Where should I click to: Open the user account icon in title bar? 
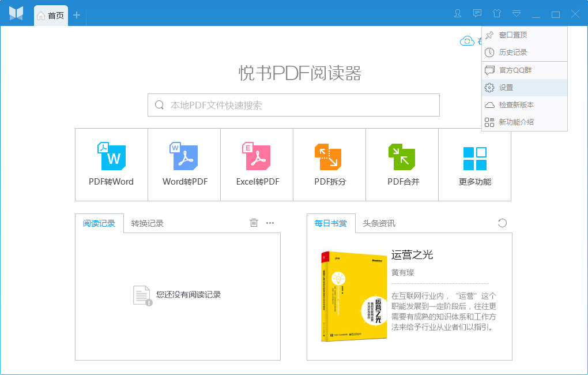pos(457,13)
